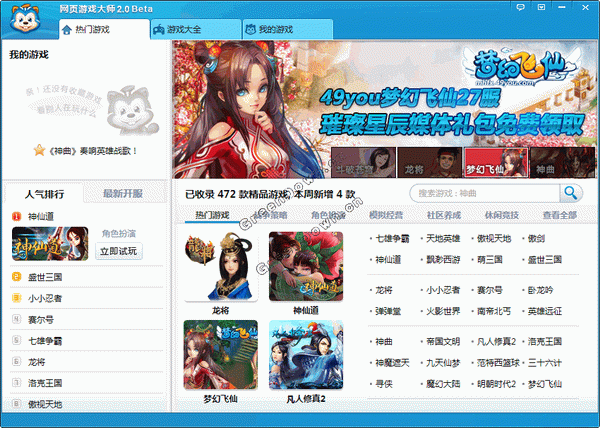Select the 休闲竞技 category filter
The image size is (600, 428).
point(502,215)
